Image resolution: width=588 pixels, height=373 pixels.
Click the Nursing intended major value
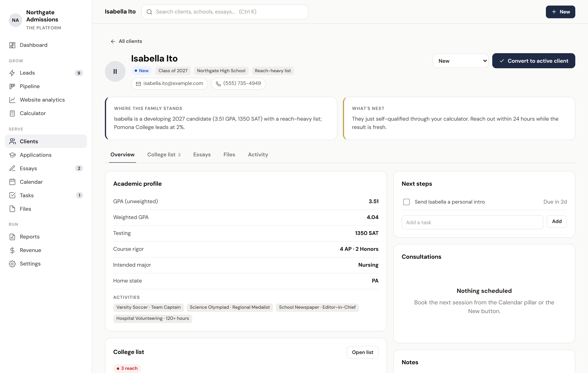(368, 265)
